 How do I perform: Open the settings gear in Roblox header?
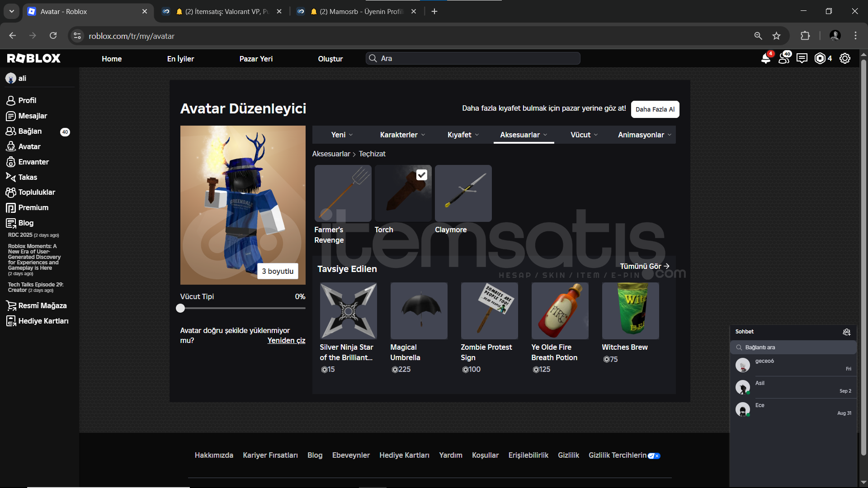click(845, 58)
